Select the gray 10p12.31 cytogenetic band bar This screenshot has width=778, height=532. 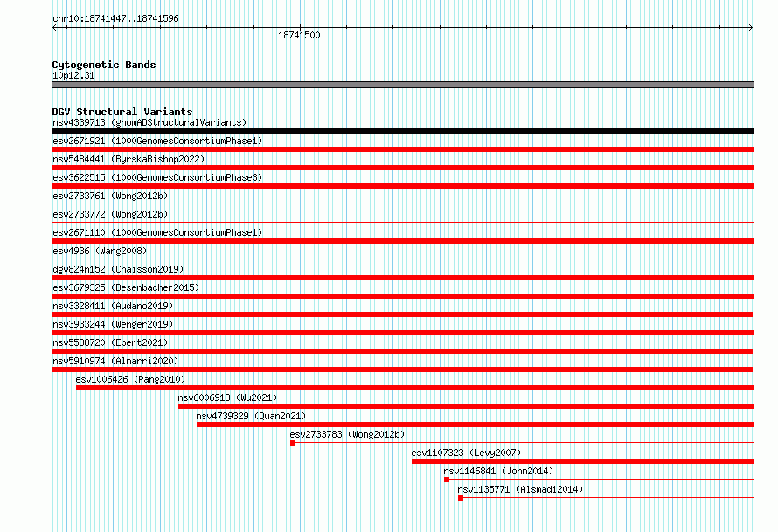pos(402,85)
